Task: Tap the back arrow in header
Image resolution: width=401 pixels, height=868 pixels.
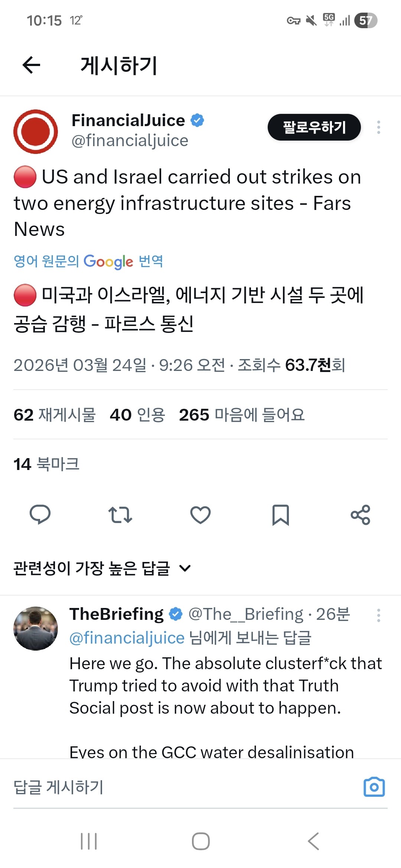Action: coord(31,65)
